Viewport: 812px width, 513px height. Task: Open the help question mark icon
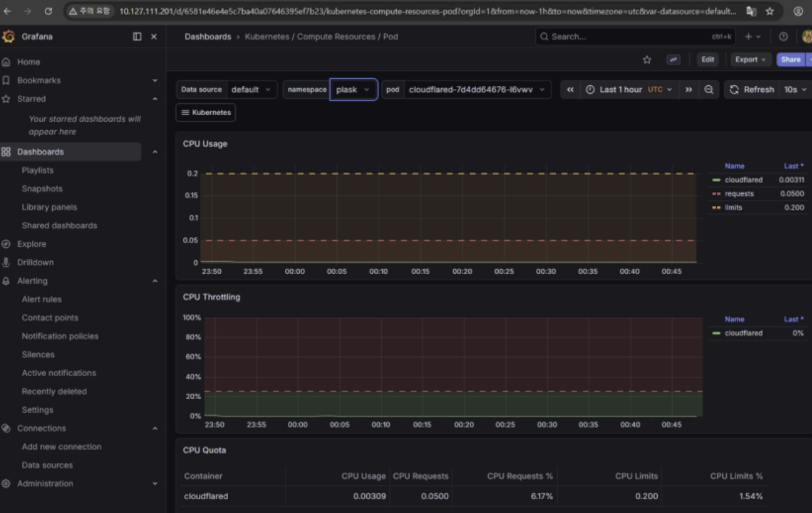(x=783, y=37)
